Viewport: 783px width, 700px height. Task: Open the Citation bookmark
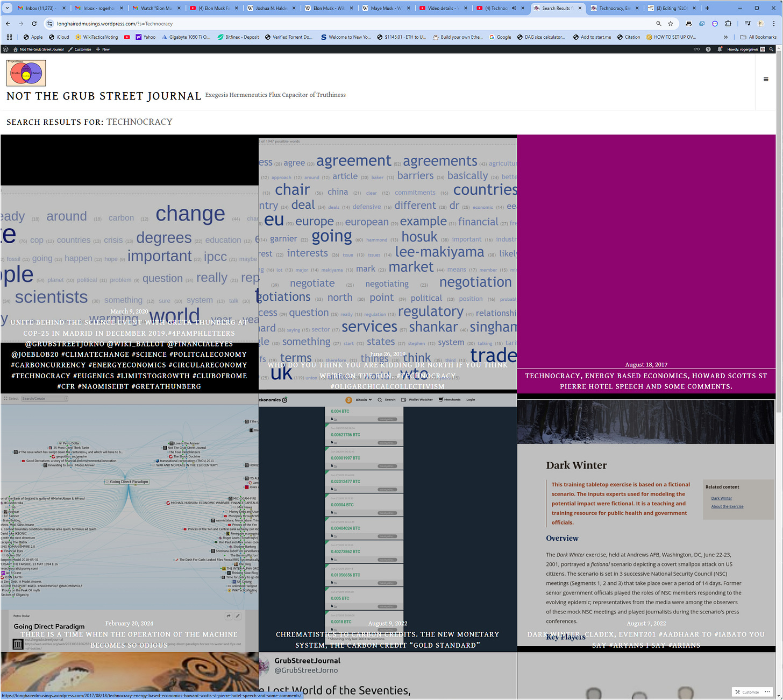(628, 37)
